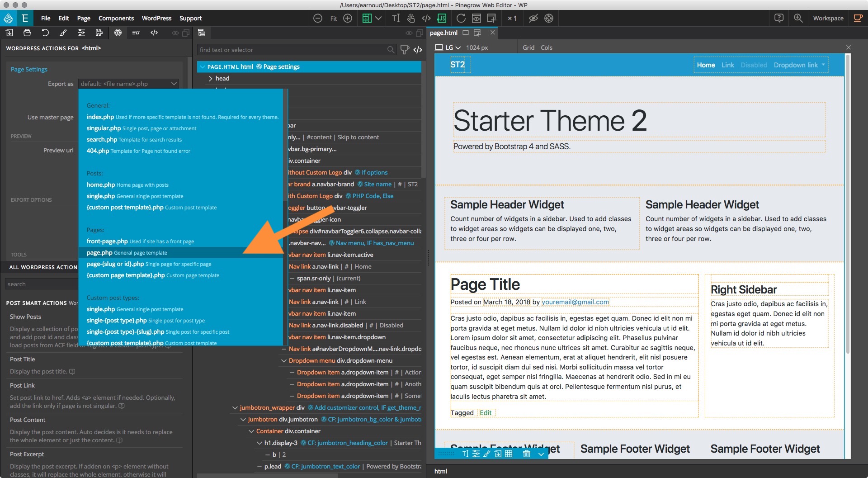The image size is (868, 478).
Task: Open the Export as dropdown
Action: point(129,84)
